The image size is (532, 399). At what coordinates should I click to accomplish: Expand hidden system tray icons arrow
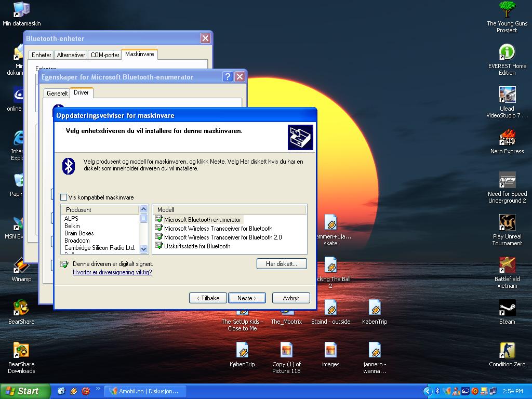(x=428, y=391)
